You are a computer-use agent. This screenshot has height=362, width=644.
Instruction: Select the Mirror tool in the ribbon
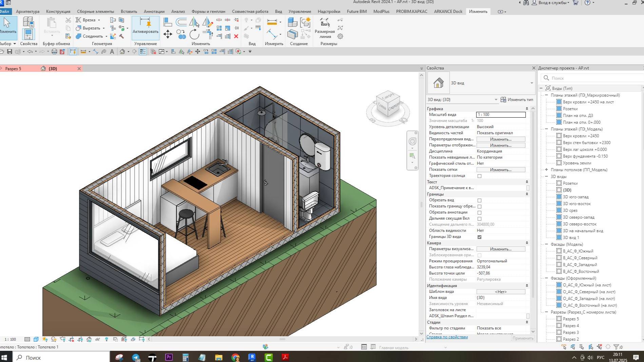click(x=194, y=22)
